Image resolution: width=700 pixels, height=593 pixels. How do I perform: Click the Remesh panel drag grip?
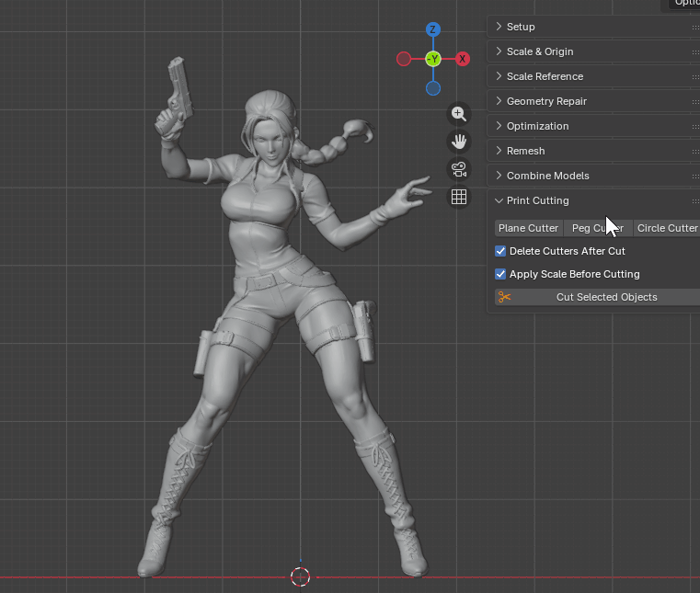(695, 152)
